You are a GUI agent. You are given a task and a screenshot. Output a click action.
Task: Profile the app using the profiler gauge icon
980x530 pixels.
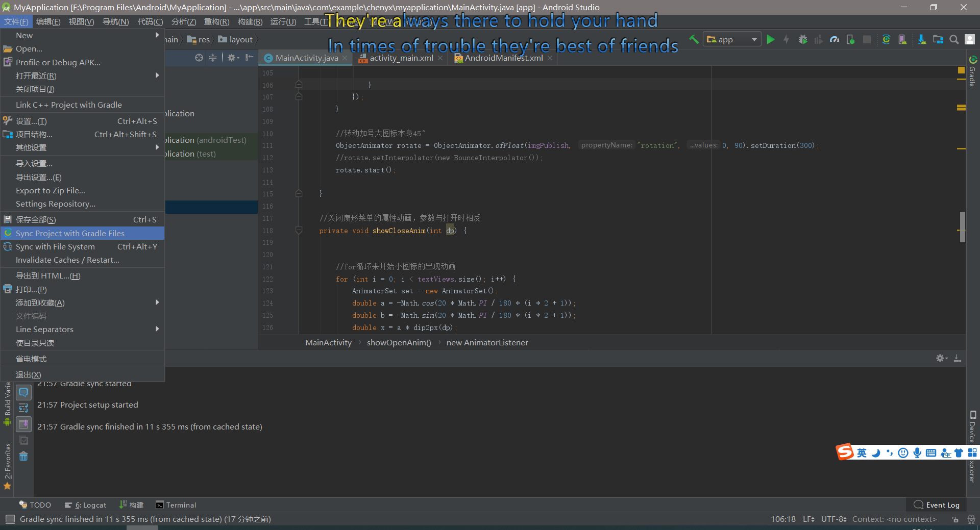[836, 39]
